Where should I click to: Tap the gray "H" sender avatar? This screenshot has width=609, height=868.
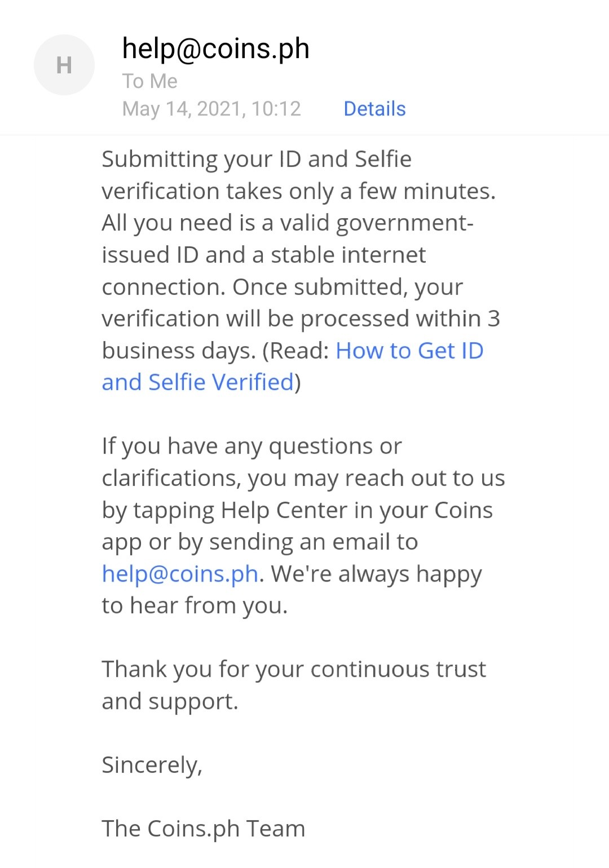point(64,65)
